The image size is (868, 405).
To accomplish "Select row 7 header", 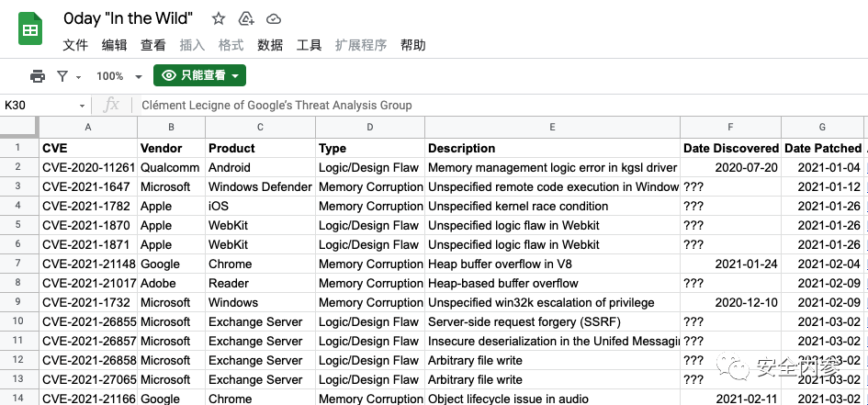I will click(x=18, y=264).
